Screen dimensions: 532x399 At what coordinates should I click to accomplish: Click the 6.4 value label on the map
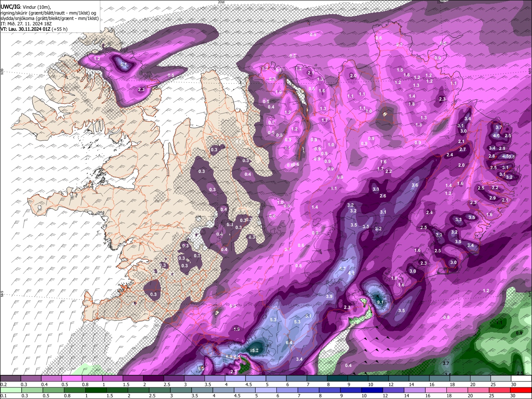click(289, 342)
